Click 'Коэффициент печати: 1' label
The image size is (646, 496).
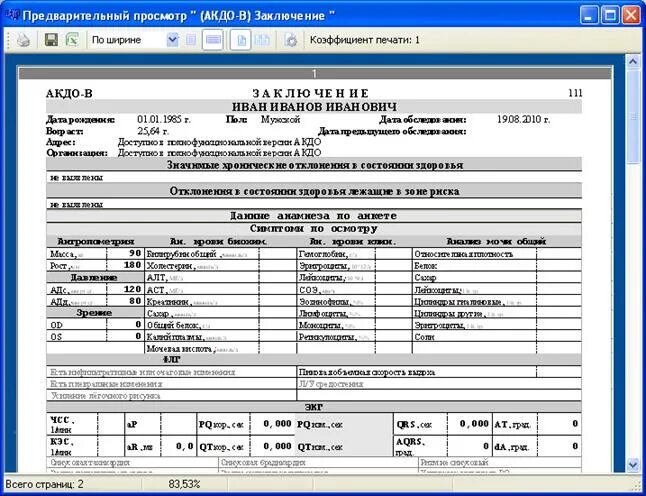click(x=365, y=40)
